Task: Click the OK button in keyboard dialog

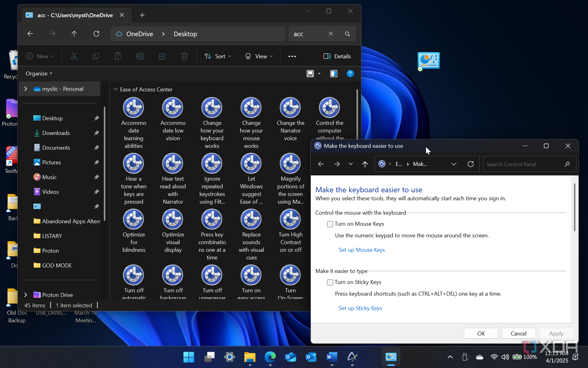Action: 481,333
